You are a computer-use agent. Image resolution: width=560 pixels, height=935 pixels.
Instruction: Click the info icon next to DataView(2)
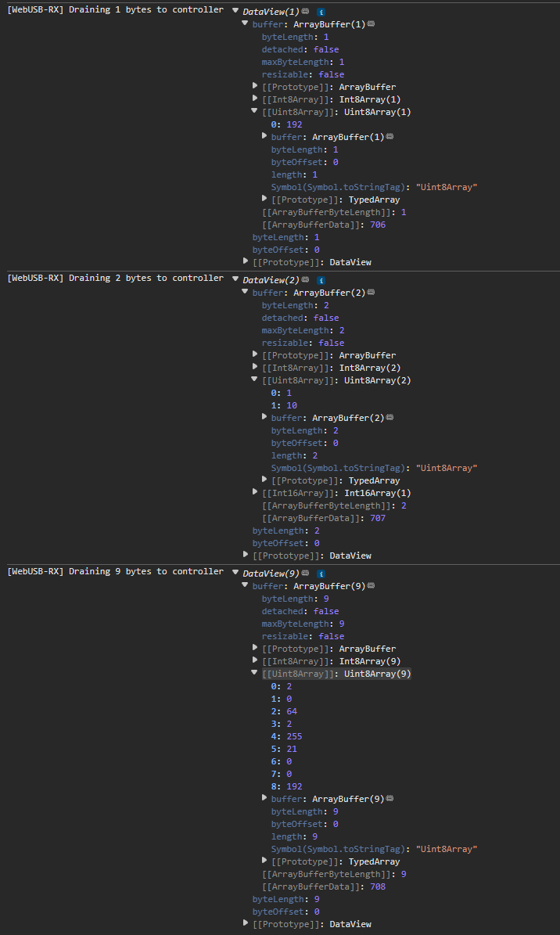(321, 280)
